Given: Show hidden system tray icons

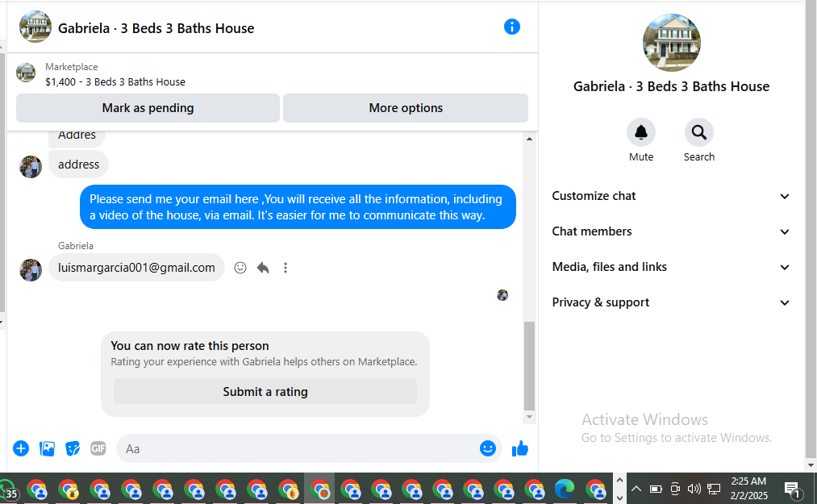Looking at the screenshot, I should point(636,489).
